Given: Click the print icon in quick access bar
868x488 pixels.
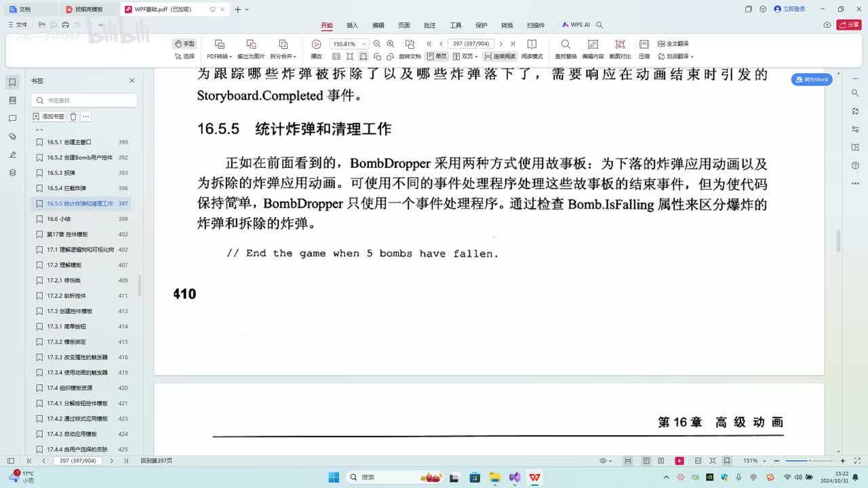Looking at the screenshot, I should (x=65, y=24).
